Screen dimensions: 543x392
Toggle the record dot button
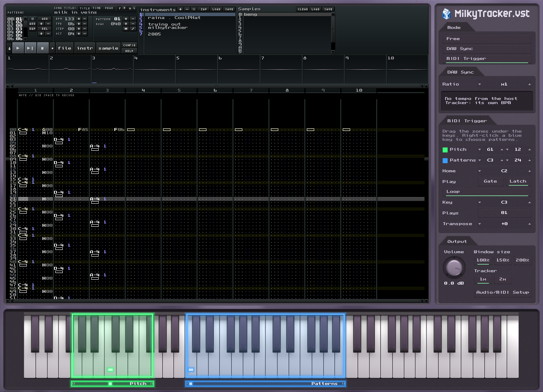[x=52, y=48]
